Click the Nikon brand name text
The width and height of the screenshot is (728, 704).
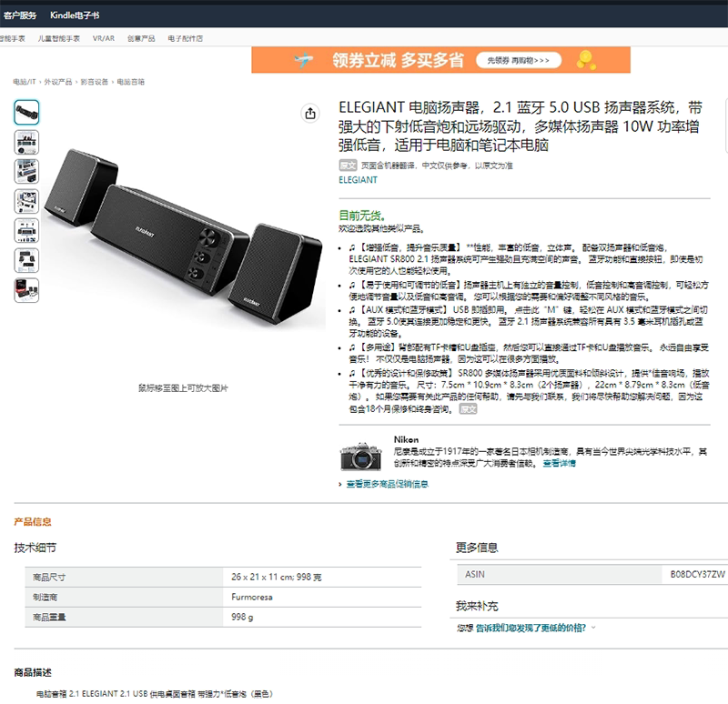[x=406, y=439]
